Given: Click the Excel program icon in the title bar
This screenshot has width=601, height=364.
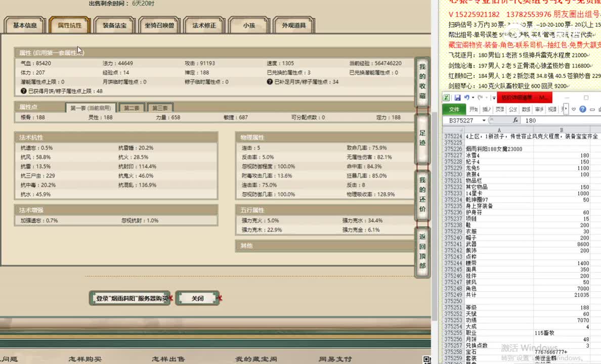Looking at the screenshot, I should [448, 97].
